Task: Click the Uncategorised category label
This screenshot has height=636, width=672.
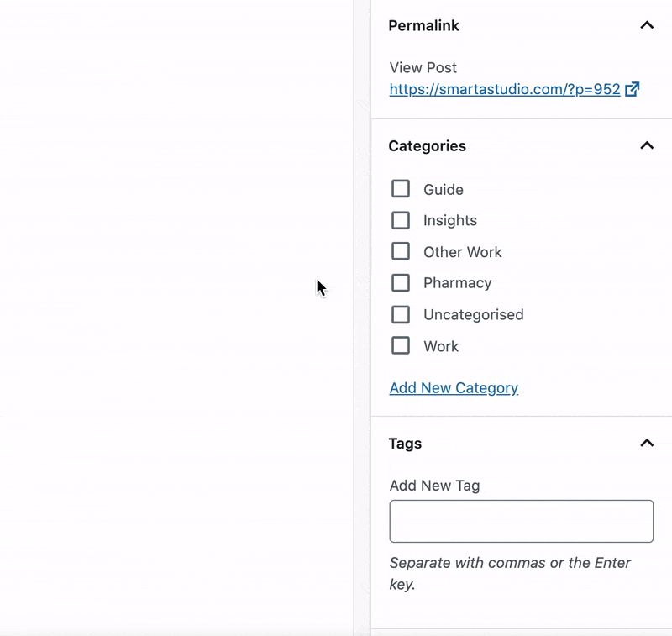Action: click(474, 315)
